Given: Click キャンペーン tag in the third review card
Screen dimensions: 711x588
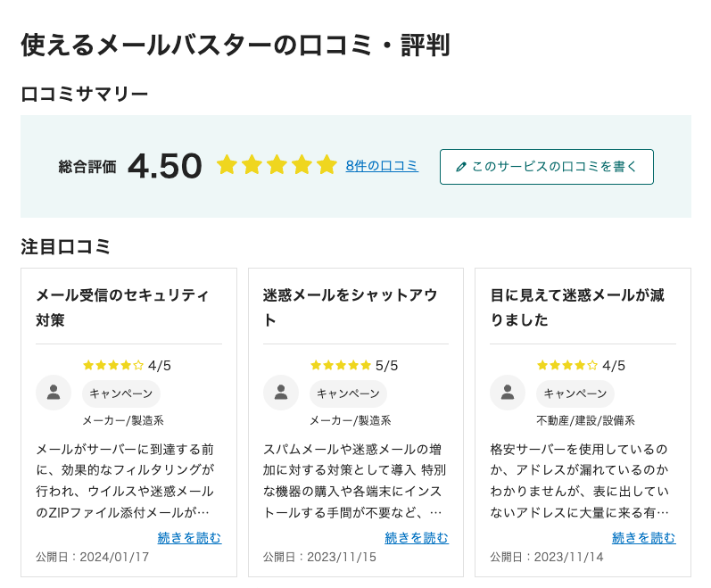Looking at the screenshot, I should [x=575, y=393].
